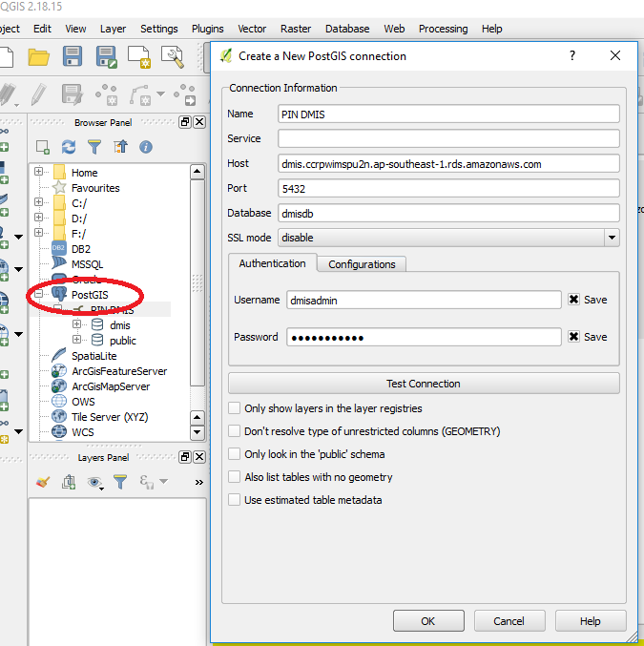
Task: Click Test Connection button
Action: coord(424,384)
